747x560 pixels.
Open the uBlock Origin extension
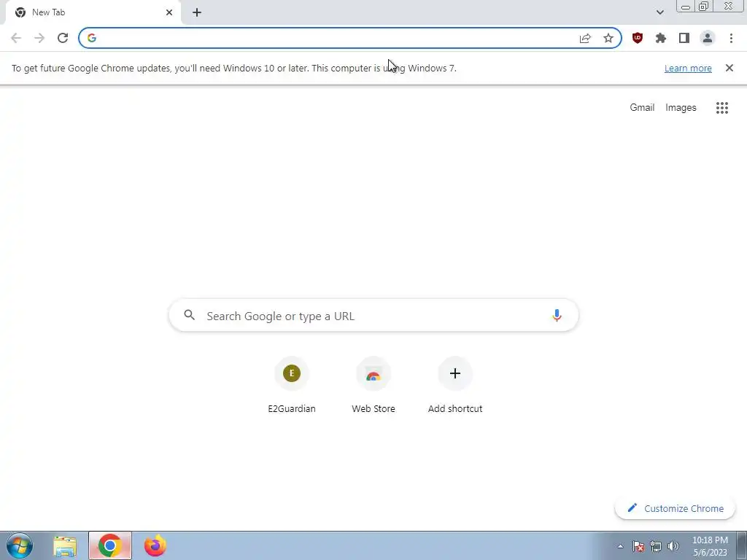click(x=638, y=38)
